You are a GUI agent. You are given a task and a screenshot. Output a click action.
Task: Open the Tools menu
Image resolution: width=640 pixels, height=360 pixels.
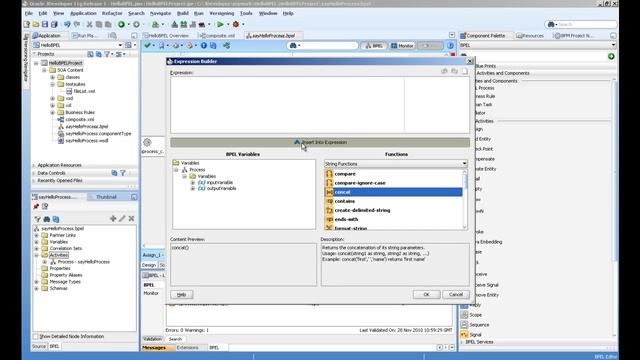246,13
